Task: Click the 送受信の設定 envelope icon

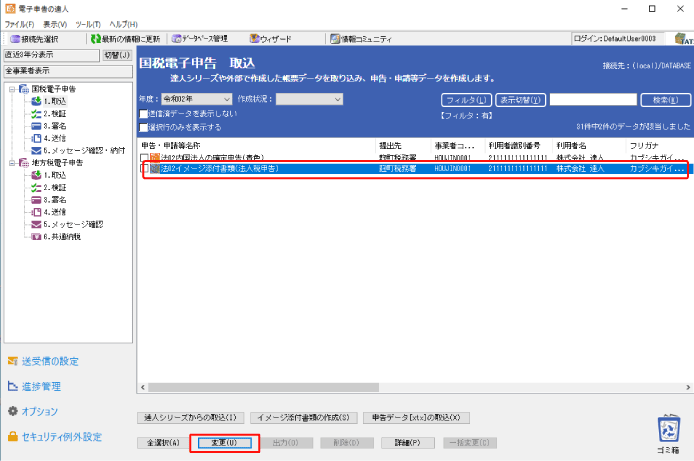Action: tap(13, 361)
